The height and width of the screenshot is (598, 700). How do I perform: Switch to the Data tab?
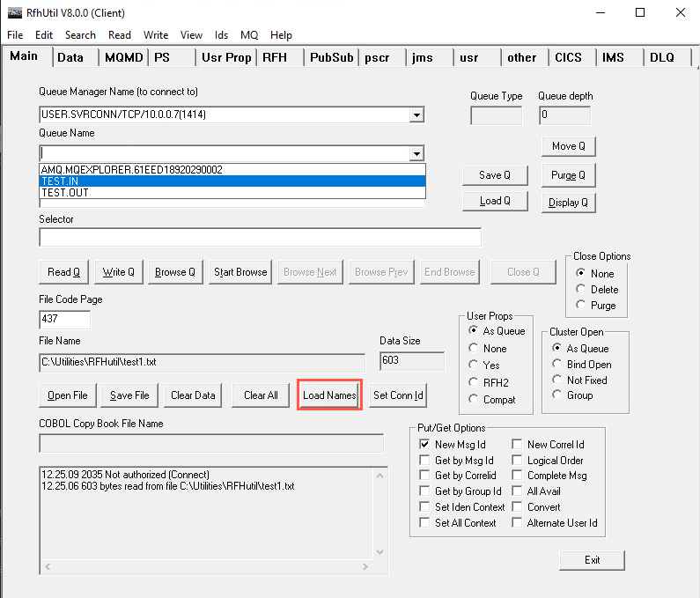[76, 57]
